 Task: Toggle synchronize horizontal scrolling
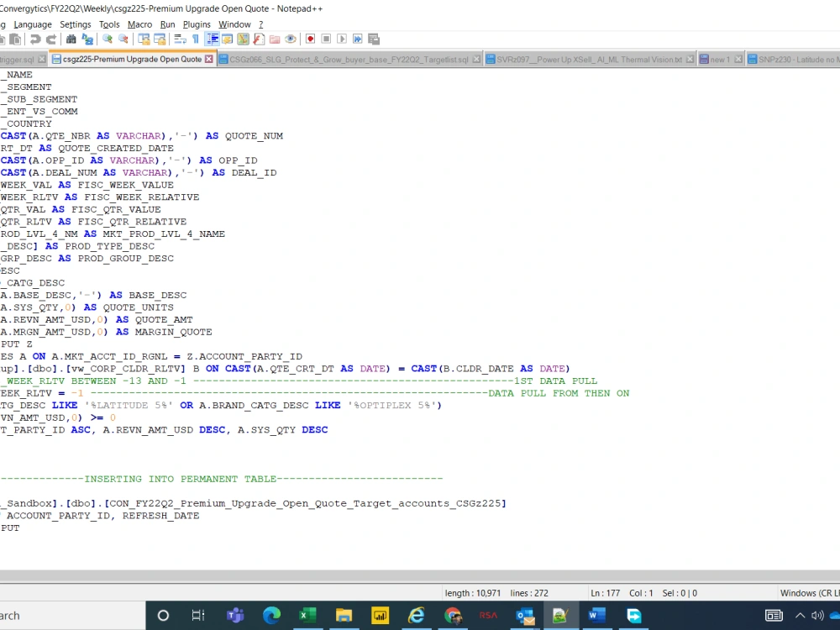tap(160, 39)
